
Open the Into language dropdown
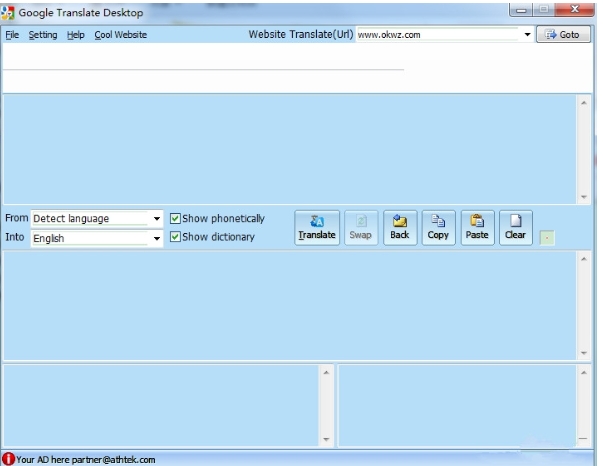pyautogui.click(x=157, y=239)
